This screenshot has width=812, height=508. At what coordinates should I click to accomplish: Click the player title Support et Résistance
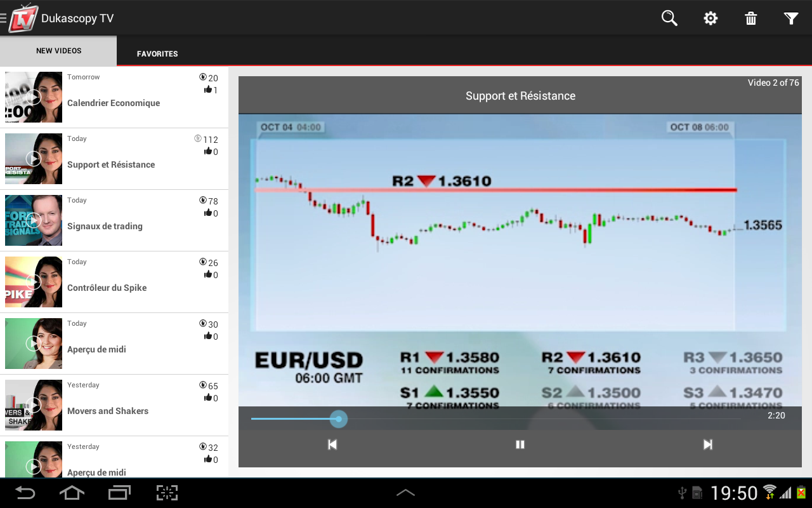pos(520,96)
